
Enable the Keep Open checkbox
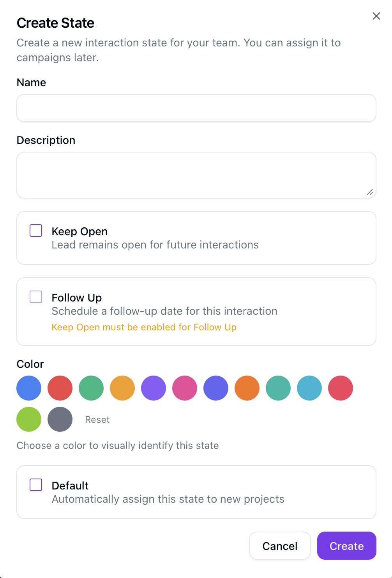tap(36, 230)
